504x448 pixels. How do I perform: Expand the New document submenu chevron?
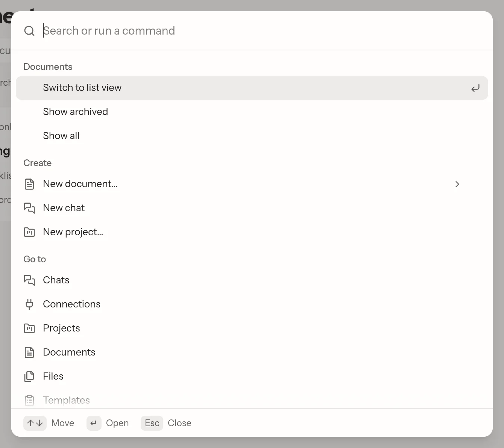[457, 184]
